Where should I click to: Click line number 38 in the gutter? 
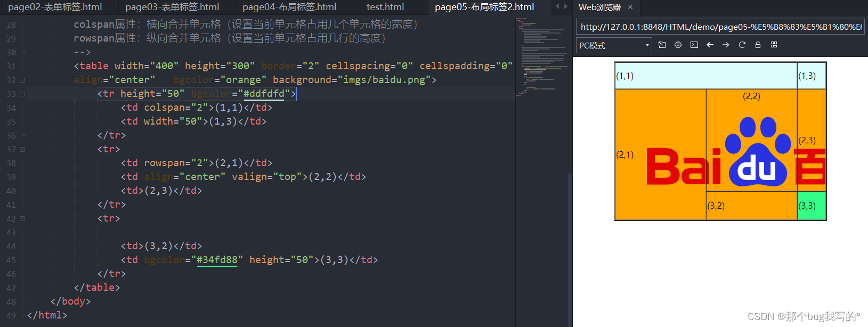11,163
